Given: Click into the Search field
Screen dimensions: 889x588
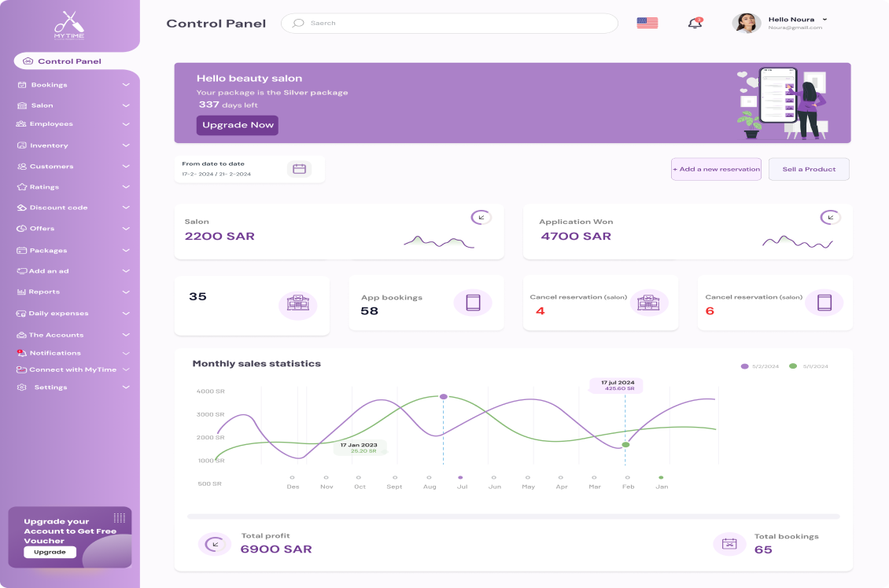Looking at the screenshot, I should coord(456,24).
